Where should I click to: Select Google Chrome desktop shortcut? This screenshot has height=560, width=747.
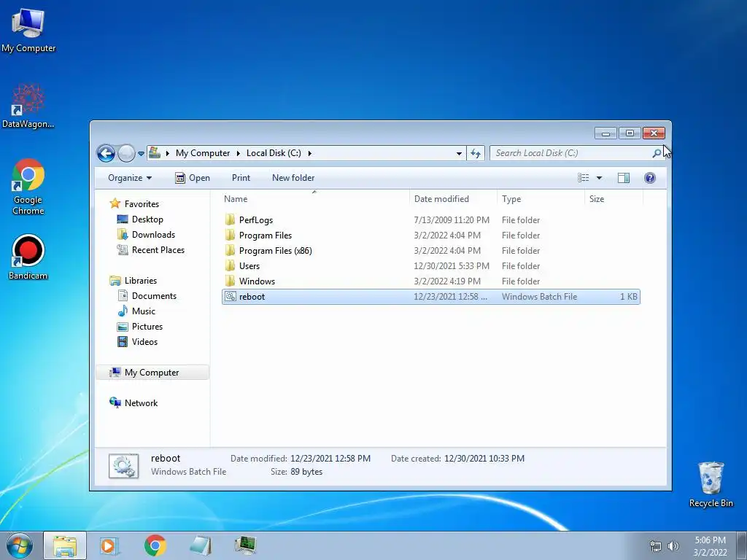pos(28,187)
